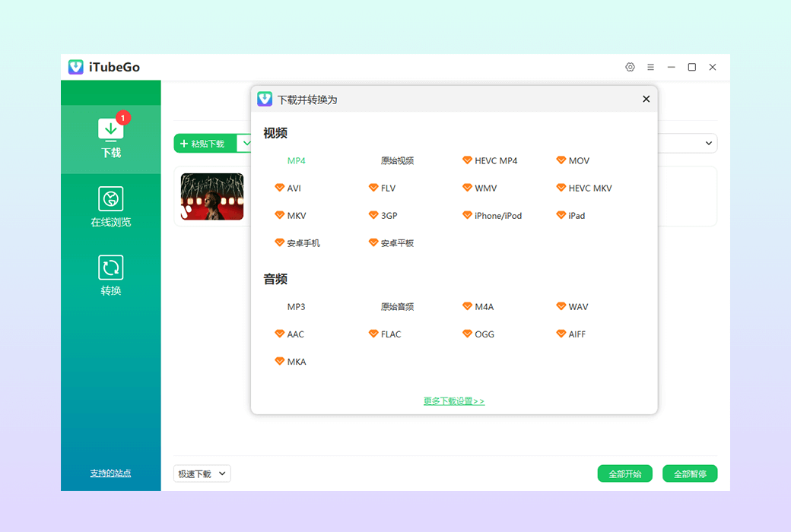791x532 pixels.
Task: Close the 下载并转换为 dialog
Action: coord(646,99)
